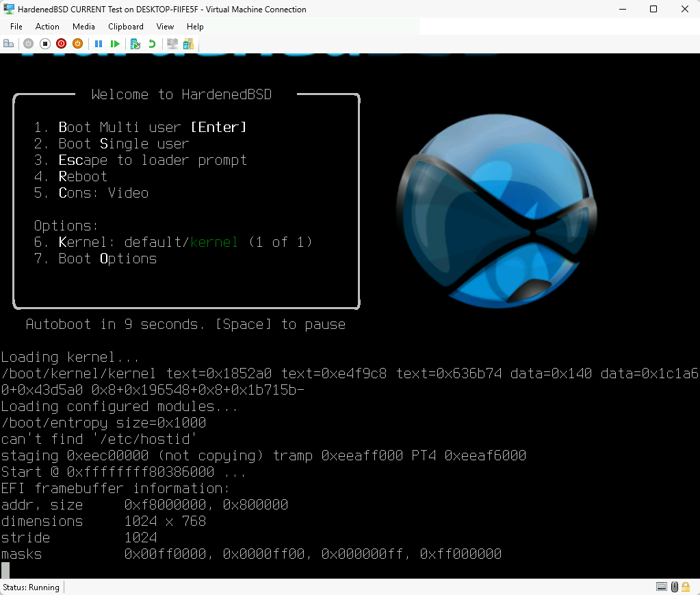Reset the VM using the green play-bar icon
Viewport: 700px width, 595px height.
pyautogui.click(x=115, y=44)
